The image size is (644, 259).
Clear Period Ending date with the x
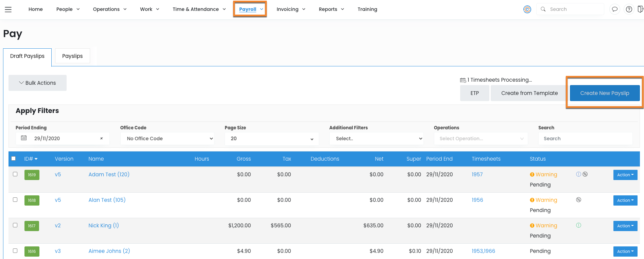(101, 139)
